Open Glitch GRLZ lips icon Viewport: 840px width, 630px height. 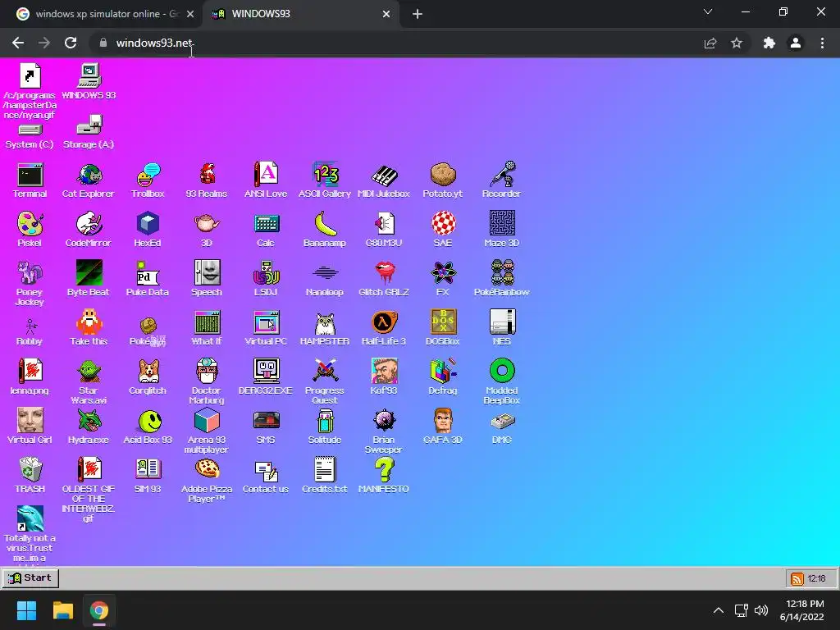coord(384,279)
